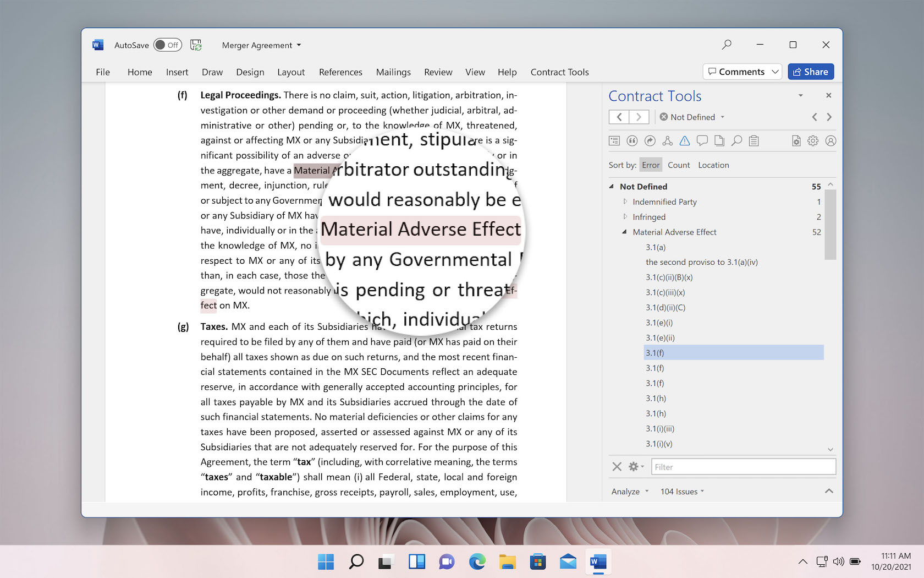Open Microsoft Edge from taskbar

(x=477, y=561)
